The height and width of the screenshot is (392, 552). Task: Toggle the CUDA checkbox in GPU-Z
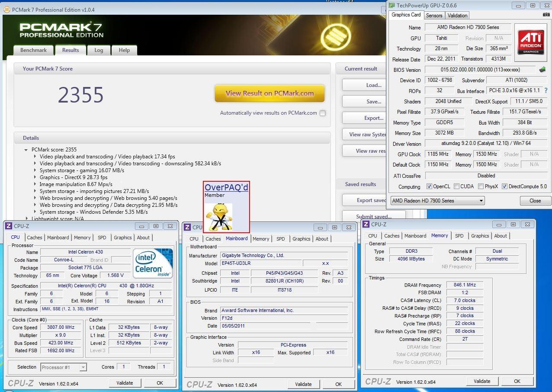coord(456,186)
